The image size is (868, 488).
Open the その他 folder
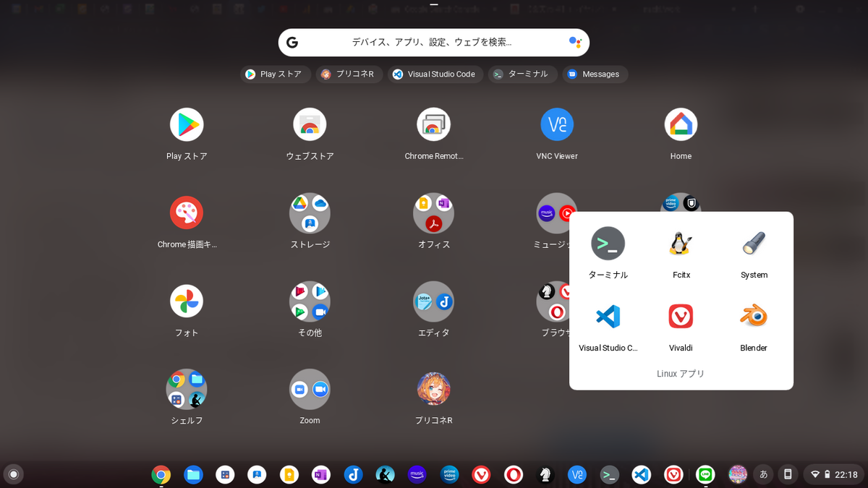[x=310, y=301]
